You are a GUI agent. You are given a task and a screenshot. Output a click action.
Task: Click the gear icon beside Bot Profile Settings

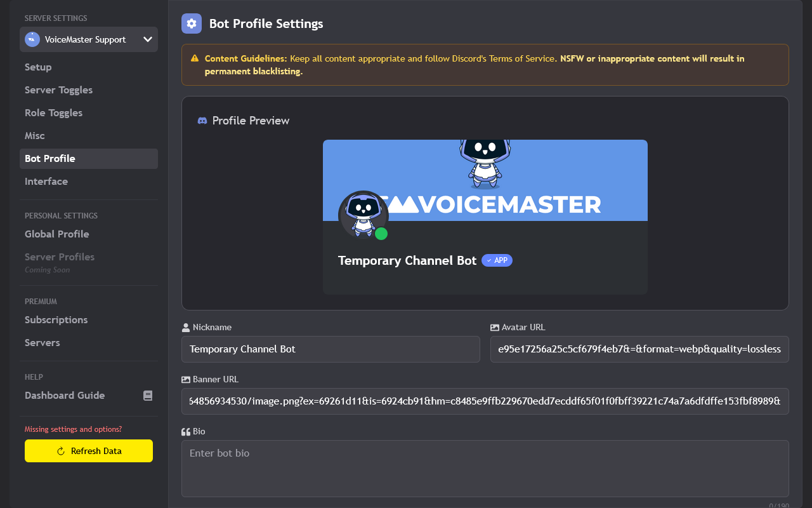(191, 23)
